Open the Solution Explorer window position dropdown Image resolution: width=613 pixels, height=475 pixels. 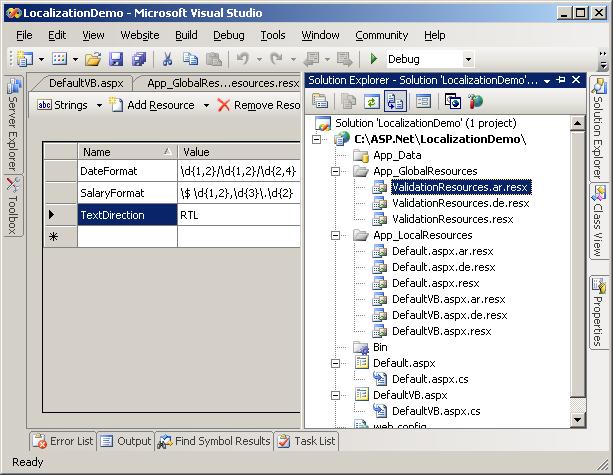click(x=547, y=81)
